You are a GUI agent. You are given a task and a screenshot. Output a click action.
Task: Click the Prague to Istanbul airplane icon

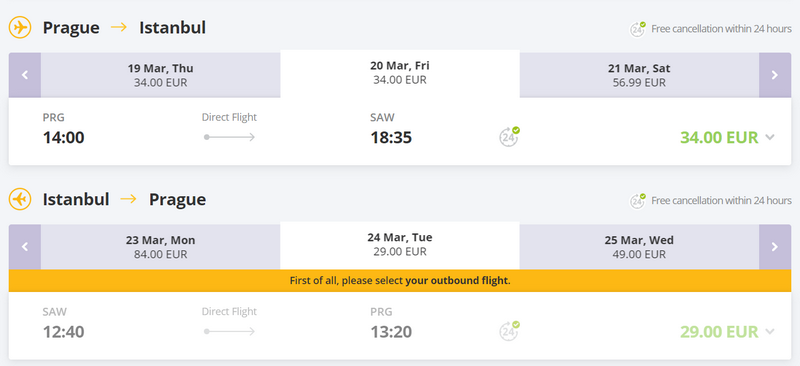[x=20, y=28]
